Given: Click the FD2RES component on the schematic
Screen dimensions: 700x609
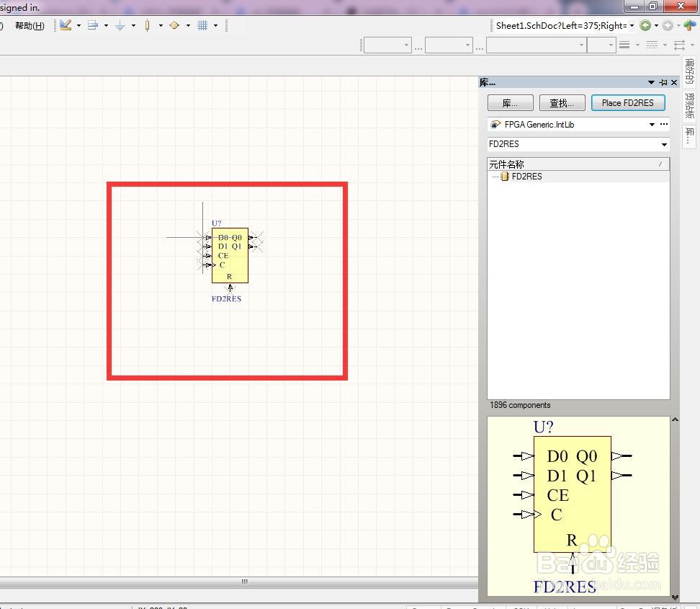Looking at the screenshot, I should (x=230, y=256).
